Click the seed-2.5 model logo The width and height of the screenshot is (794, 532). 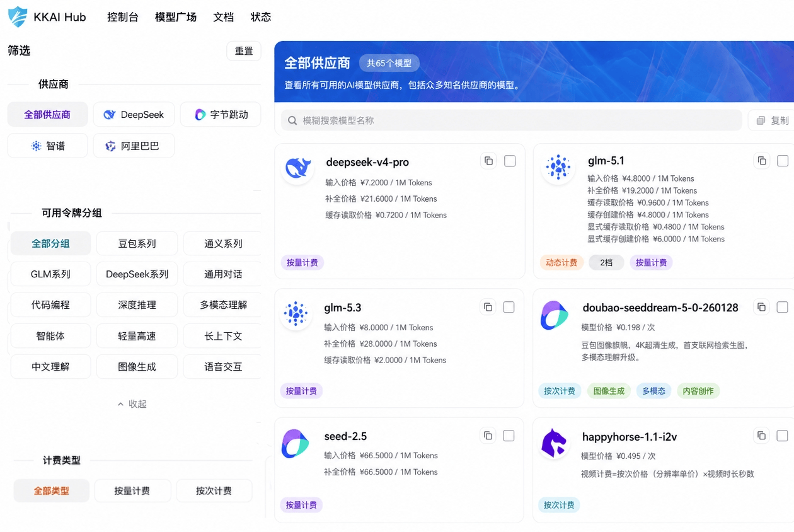(x=296, y=443)
